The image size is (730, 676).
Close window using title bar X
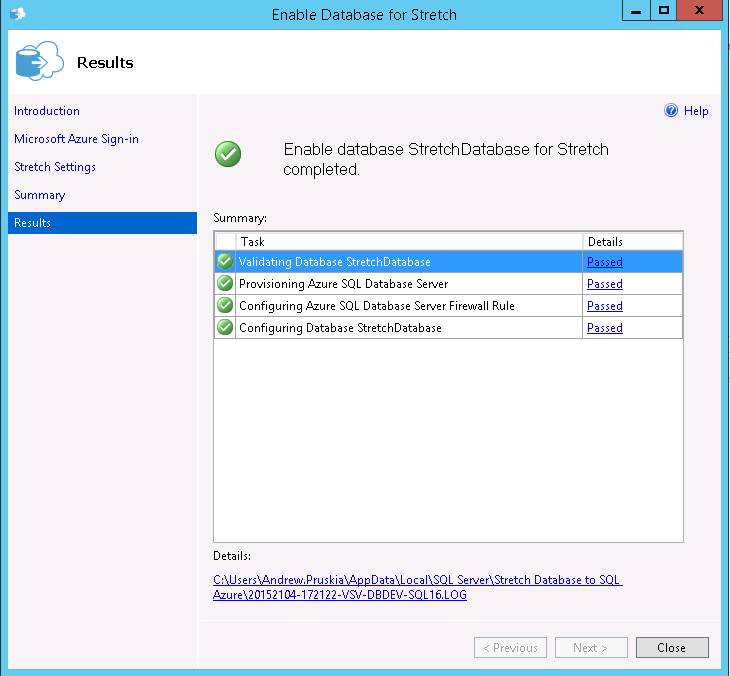[699, 10]
